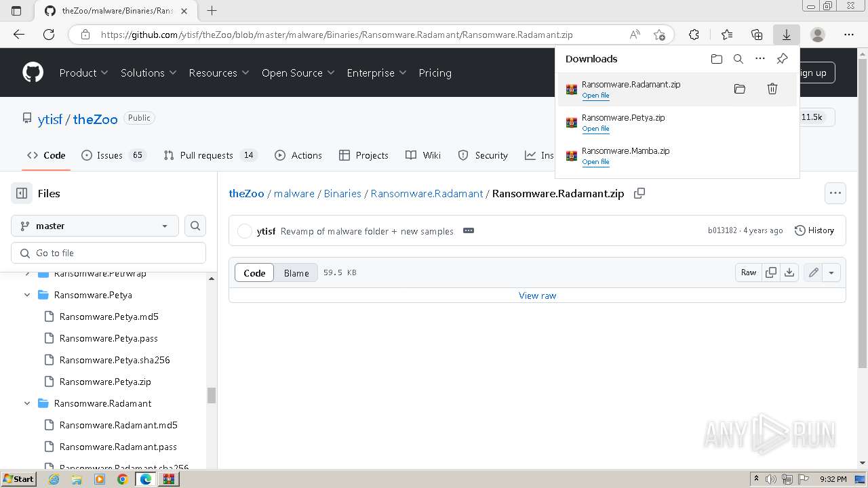Open file for Ransomware.Petya.zip download
The image size is (868, 488).
(x=595, y=129)
